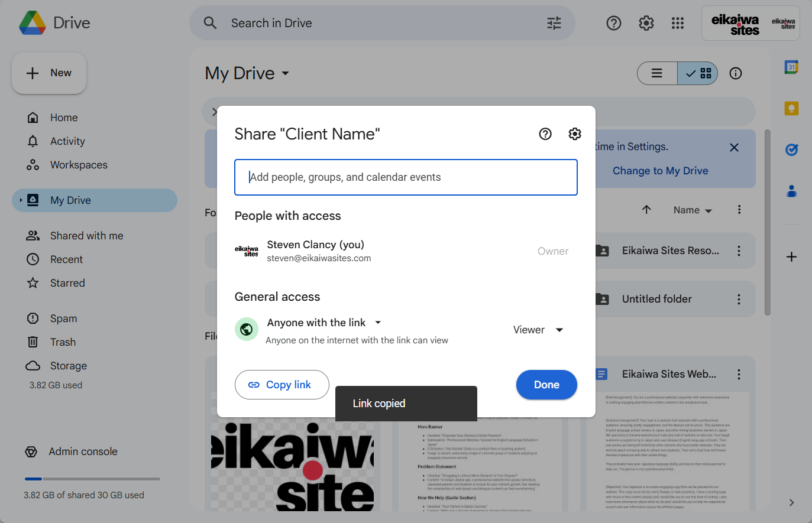Open Contacts side panel
812x523 pixels.
click(791, 191)
